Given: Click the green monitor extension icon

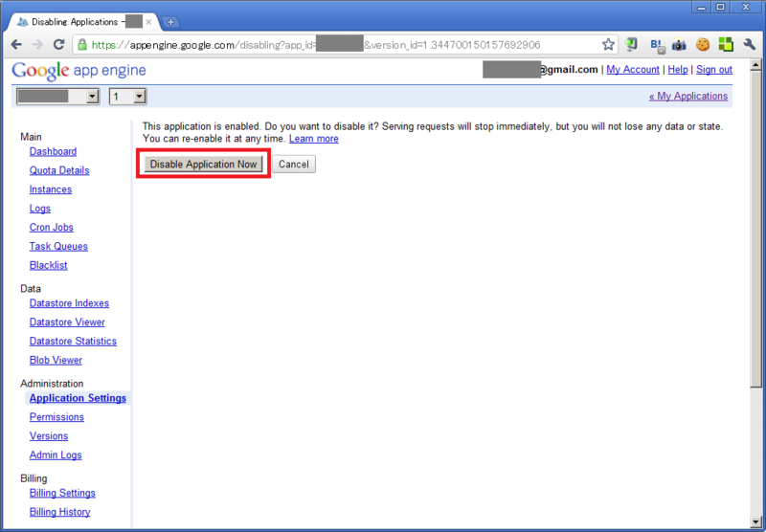Looking at the screenshot, I should click(631, 45).
